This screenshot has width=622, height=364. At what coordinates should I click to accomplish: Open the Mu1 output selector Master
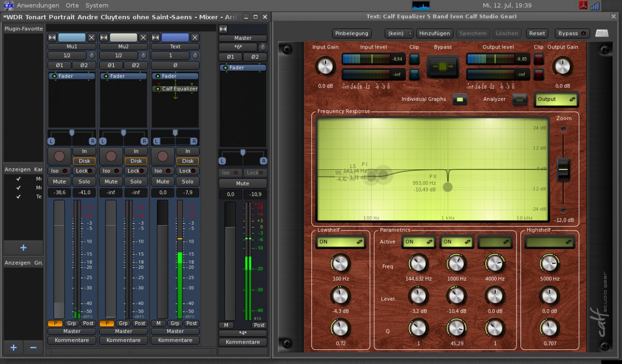click(x=72, y=331)
